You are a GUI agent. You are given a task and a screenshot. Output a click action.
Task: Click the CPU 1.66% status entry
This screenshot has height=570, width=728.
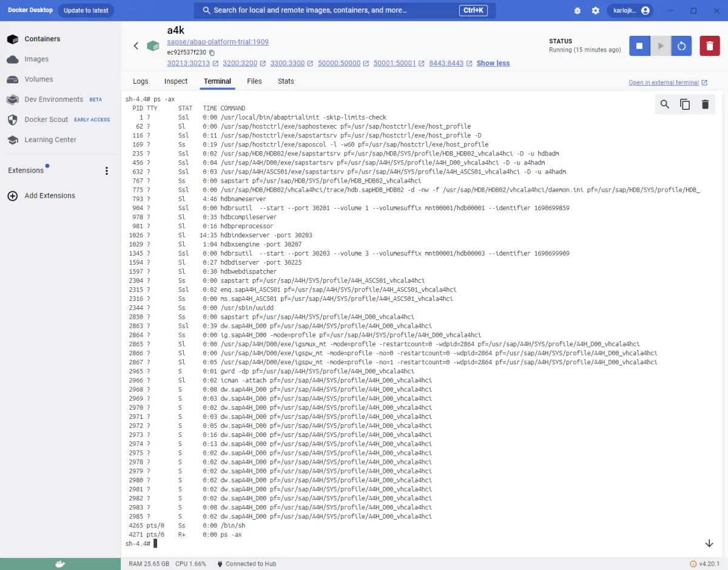click(190, 564)
